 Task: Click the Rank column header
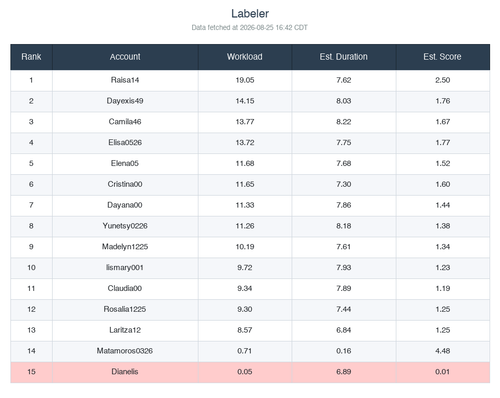click(31, 57)
